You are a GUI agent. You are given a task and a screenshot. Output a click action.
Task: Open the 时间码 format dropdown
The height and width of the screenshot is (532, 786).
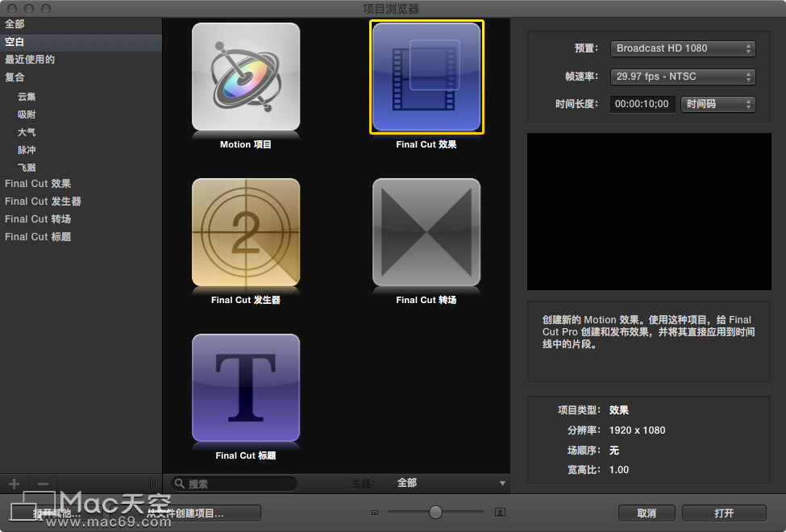pyautogui.click(x=717, y=104)
